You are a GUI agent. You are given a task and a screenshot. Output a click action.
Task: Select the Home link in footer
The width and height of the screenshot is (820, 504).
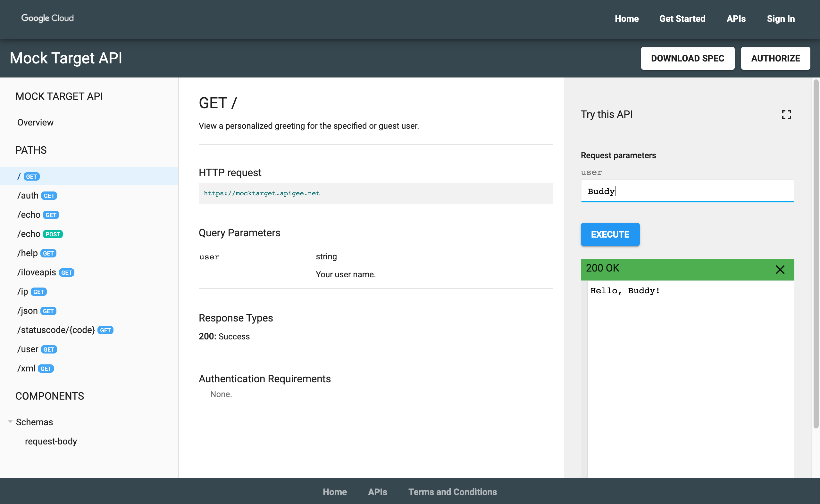tap(335, 492)
